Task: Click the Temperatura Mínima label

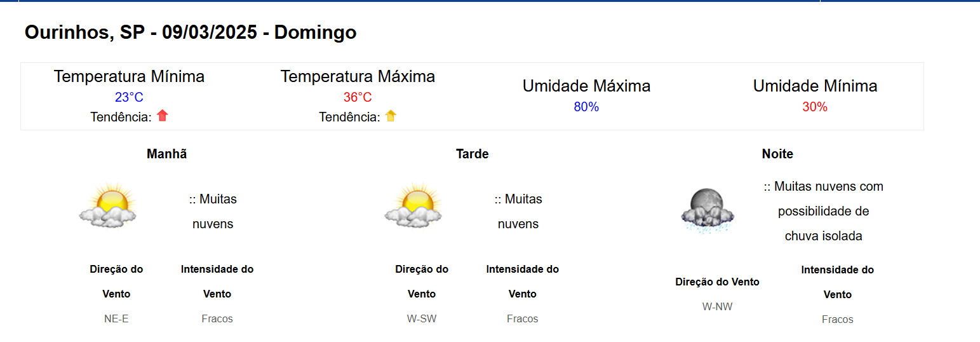Action: tap(129, 76)
